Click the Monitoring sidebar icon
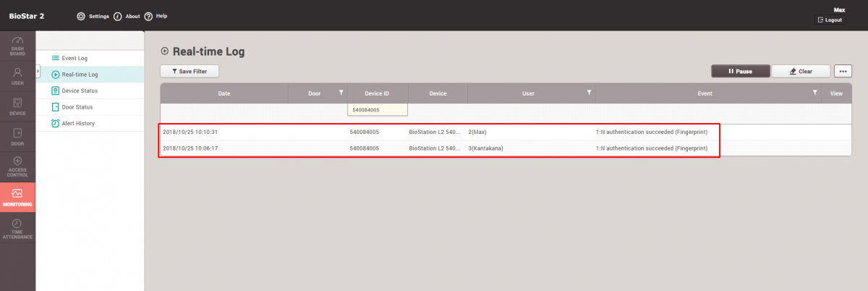The image size is (868, 291). 17,198
